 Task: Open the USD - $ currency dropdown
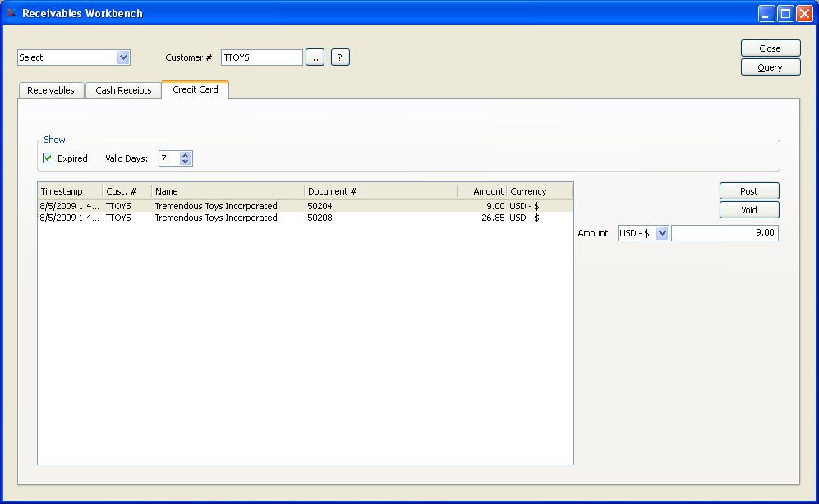coord(643,233)
